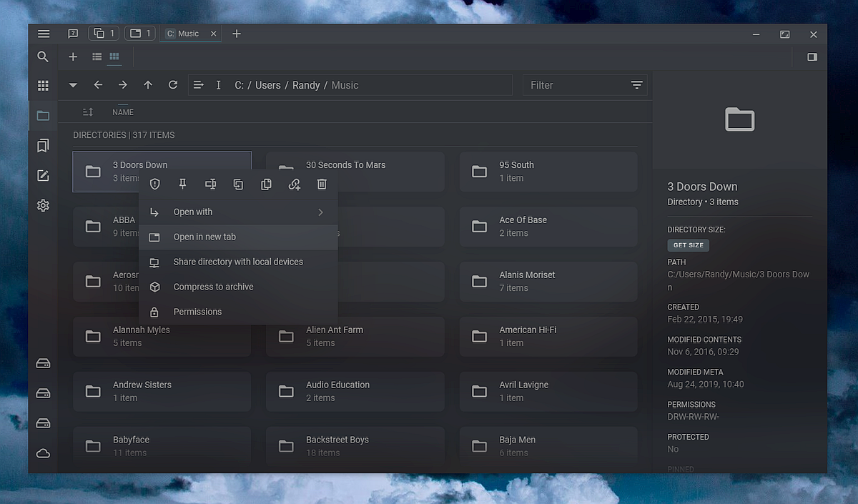This screenshot has height=504, width=858.
Task: Click move icon in context menu
Action: click(x=238, y=184)
